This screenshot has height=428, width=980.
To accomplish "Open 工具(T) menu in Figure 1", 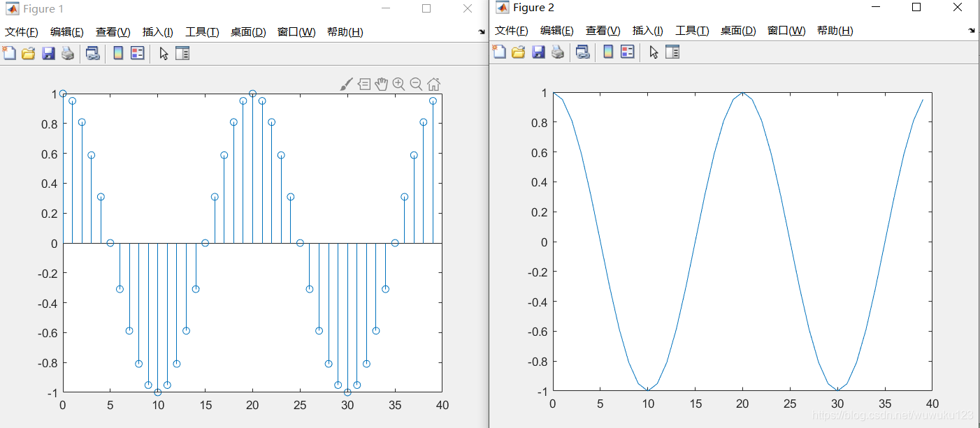I will tap(202, 32).
